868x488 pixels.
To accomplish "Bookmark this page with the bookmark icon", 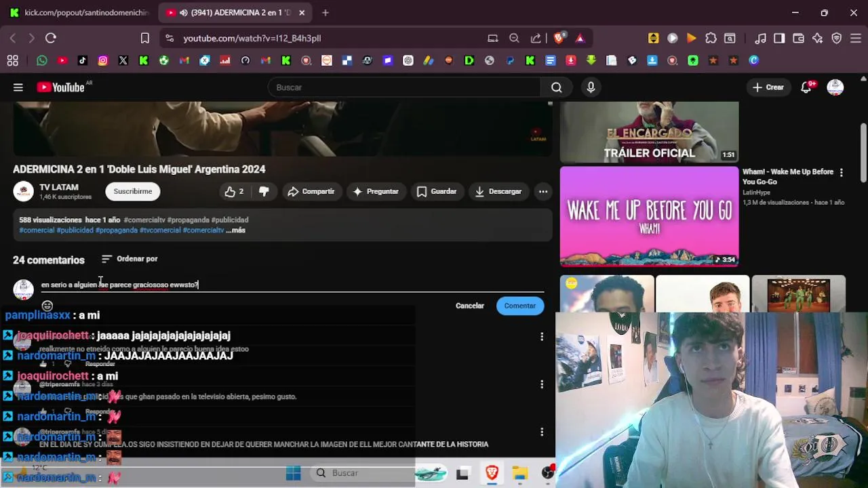I will 144,39.
